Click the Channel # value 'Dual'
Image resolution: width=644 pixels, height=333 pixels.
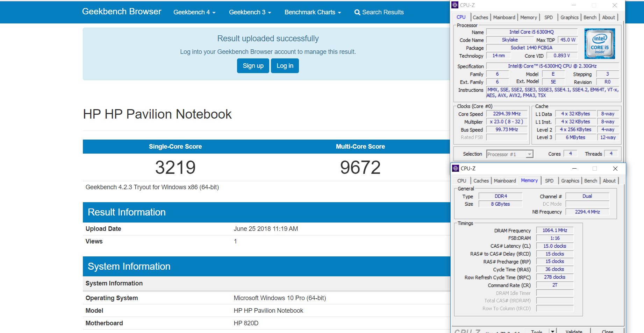click(x=587, y=196)
